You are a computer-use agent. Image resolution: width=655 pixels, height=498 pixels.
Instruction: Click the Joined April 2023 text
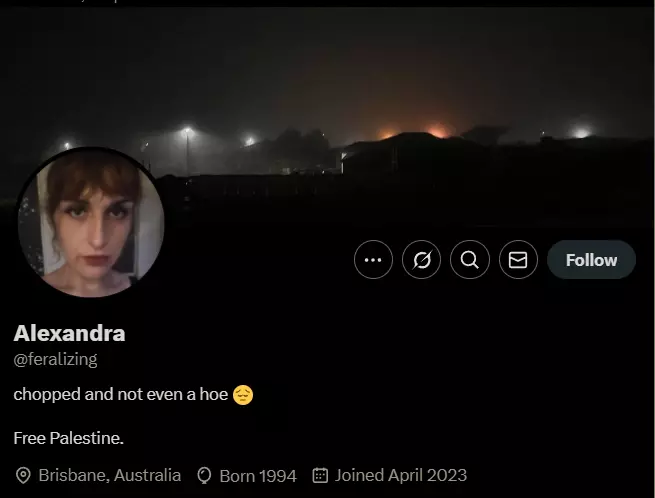pos(401,475)
